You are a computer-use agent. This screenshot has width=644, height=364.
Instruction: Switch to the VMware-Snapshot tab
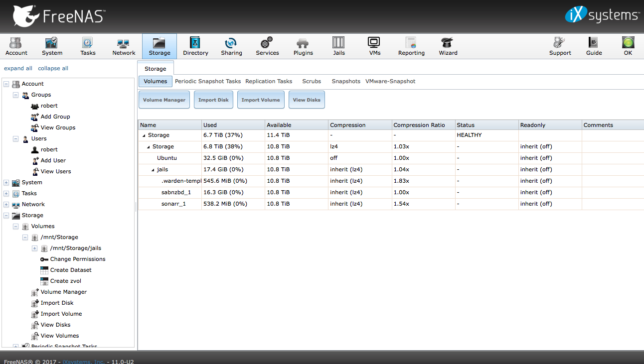[390, 81]
